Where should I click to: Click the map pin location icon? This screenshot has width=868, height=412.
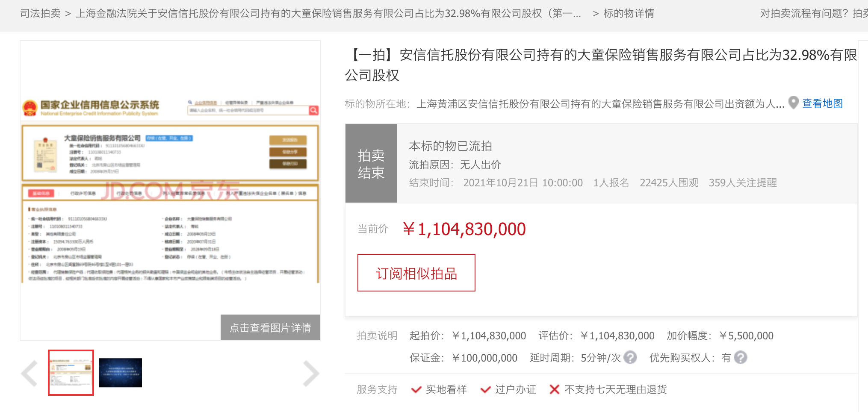pyautogui.click(x=793, y=103)
